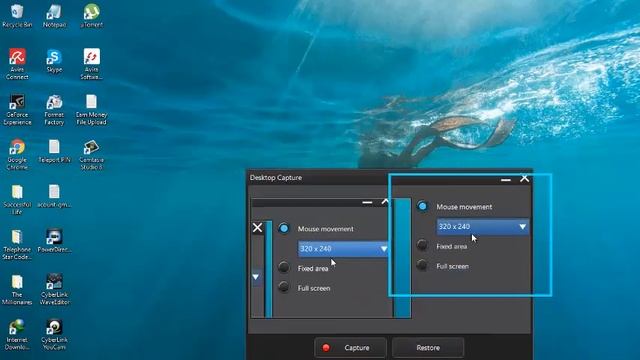Open the 320 x 240 size dropdown
This screenshot has width=640, height=360.
[483, 227]
